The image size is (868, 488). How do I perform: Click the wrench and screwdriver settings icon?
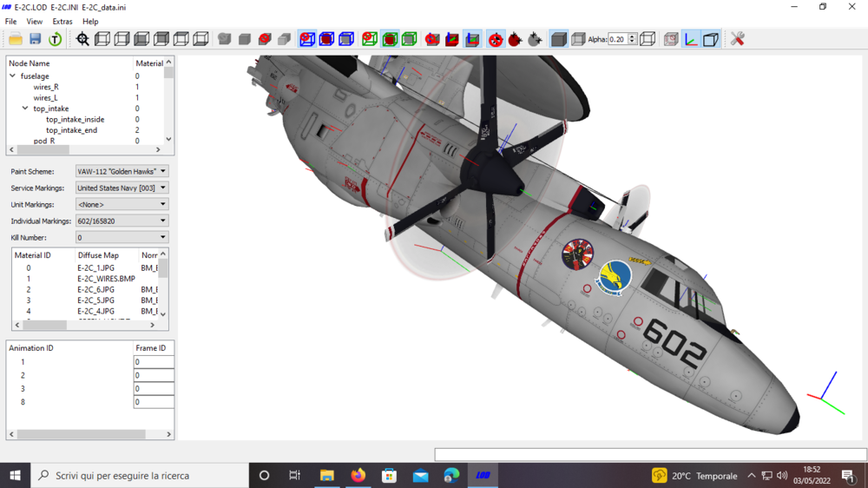737,39
